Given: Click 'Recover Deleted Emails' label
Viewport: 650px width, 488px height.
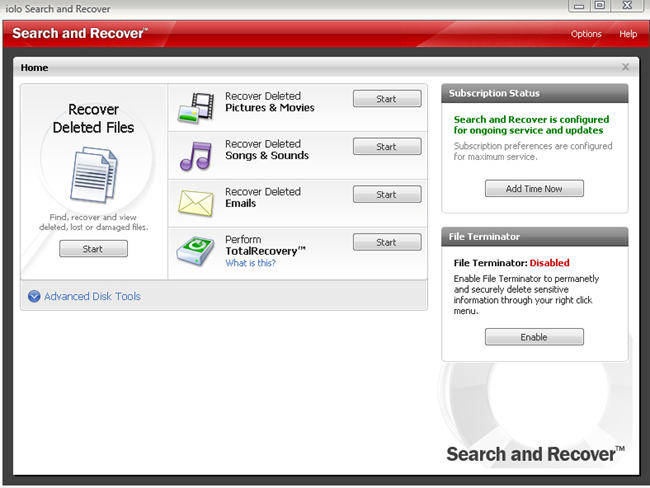Looking at the screenshot, I should coord(263,197).
